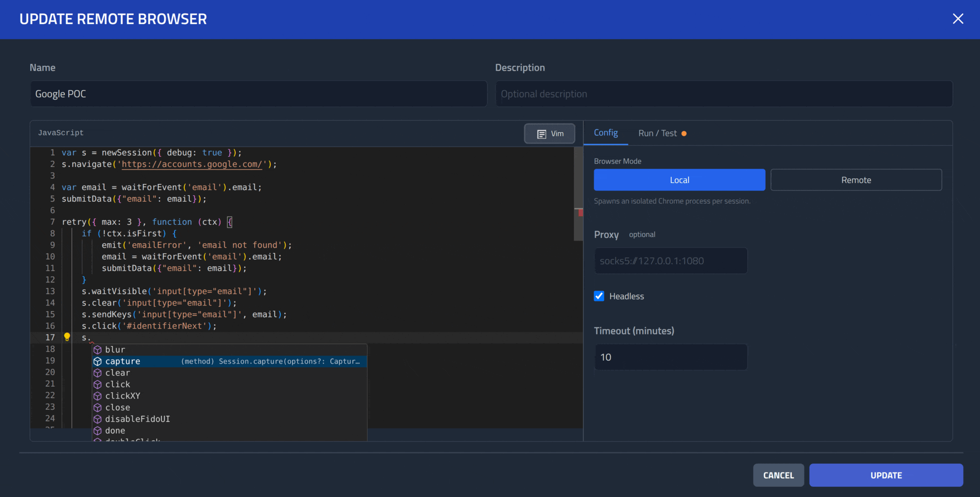Click the UPDATE button

point(886,475)
